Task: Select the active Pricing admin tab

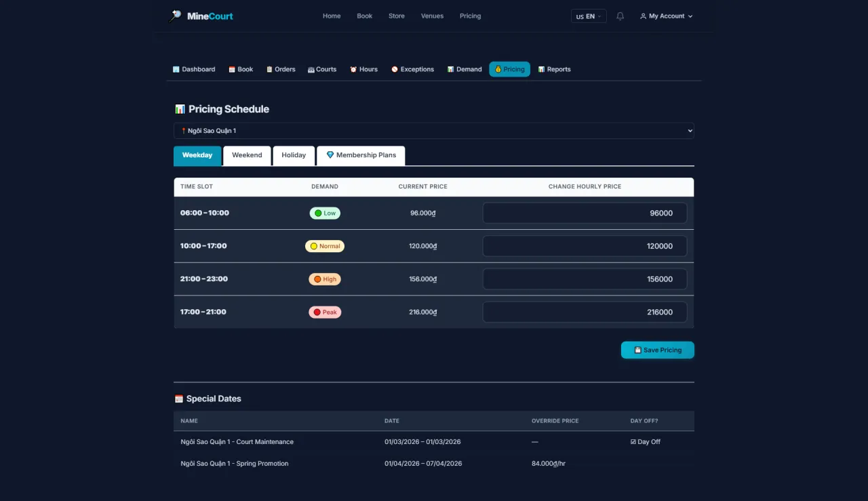Action: pos(509,69)
